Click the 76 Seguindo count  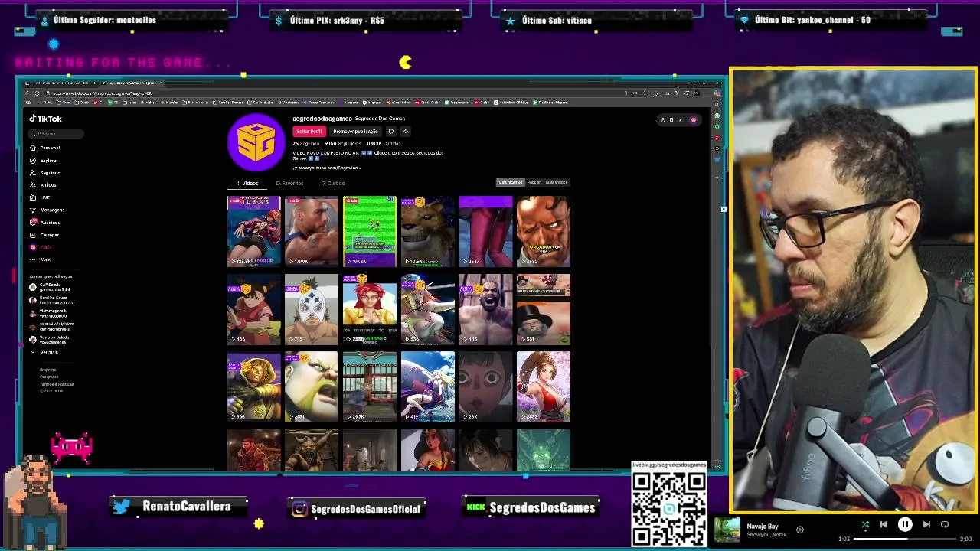305,143
